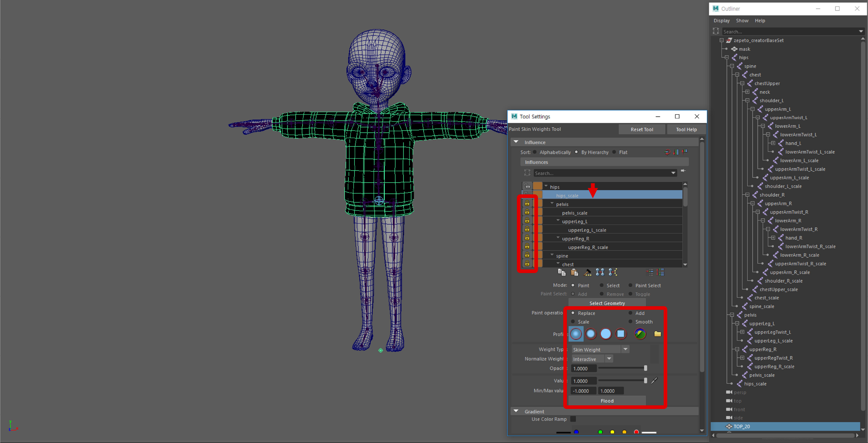The width and height of the screenshot is (868, 443).
Task: Click the weight hammer icon
Action: [x=587, y=272]
